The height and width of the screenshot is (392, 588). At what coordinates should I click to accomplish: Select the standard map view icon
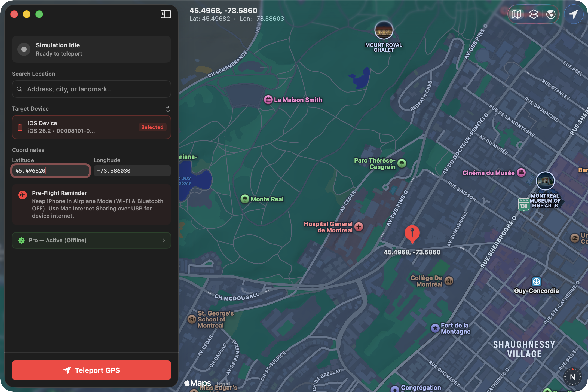pos(516,14)
